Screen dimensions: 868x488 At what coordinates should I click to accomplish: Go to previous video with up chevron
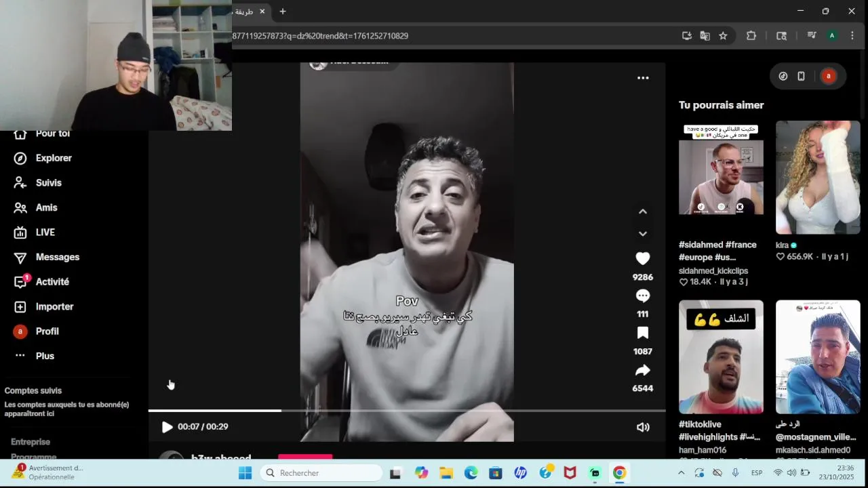643,211
